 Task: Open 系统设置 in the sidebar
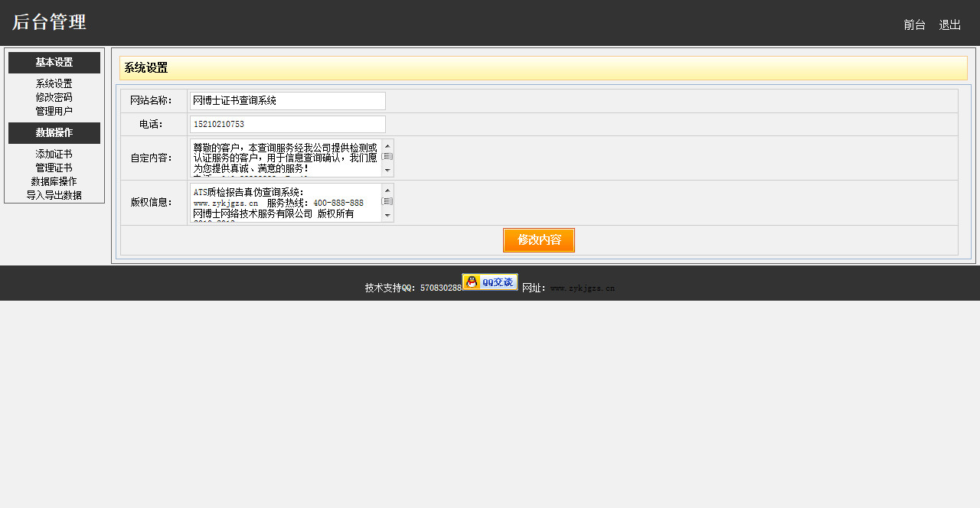click(54, 83)
